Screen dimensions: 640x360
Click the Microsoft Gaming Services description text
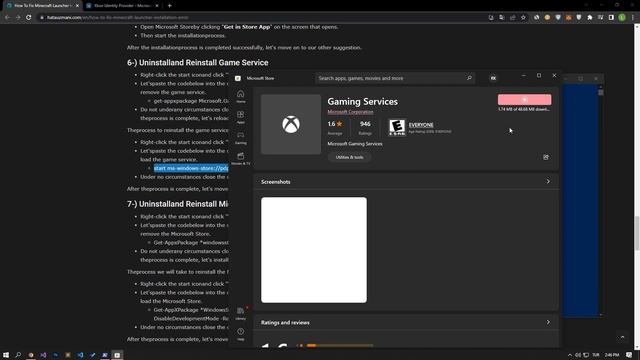[x=355, y=144]
